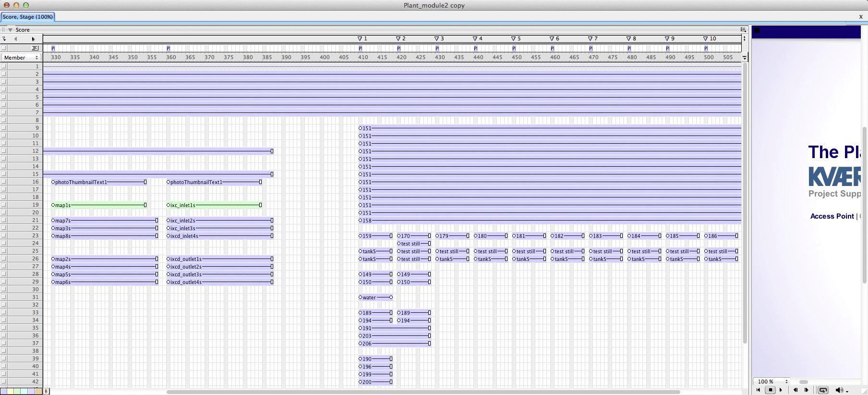
Task: Open the 100 % stage zoom dropdown
Action: pos(773,382)
